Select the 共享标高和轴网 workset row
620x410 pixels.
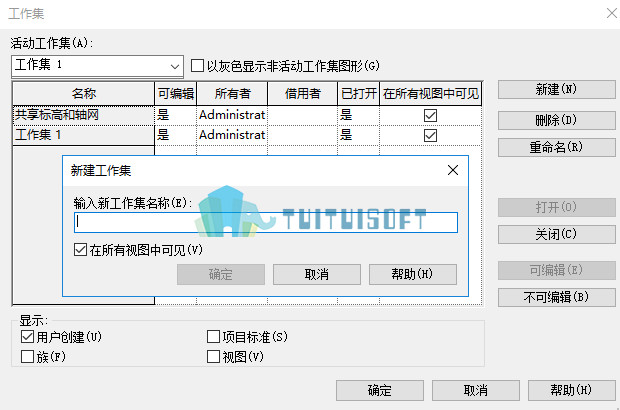click(x=83, y=115)
